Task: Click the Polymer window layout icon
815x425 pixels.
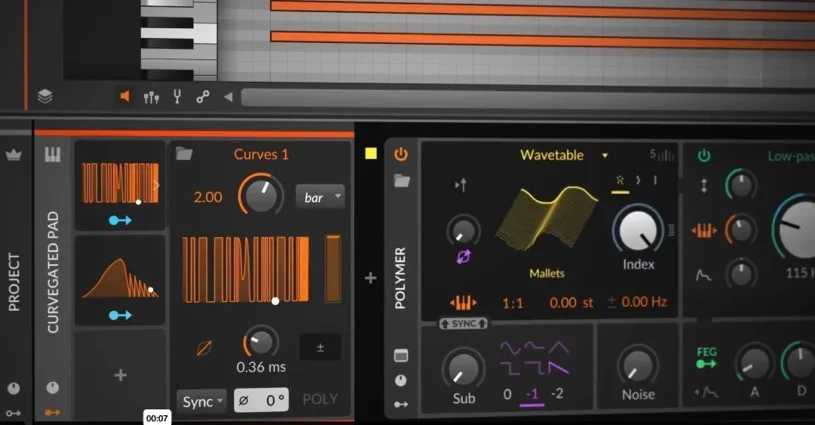Action: coord(401,355)
